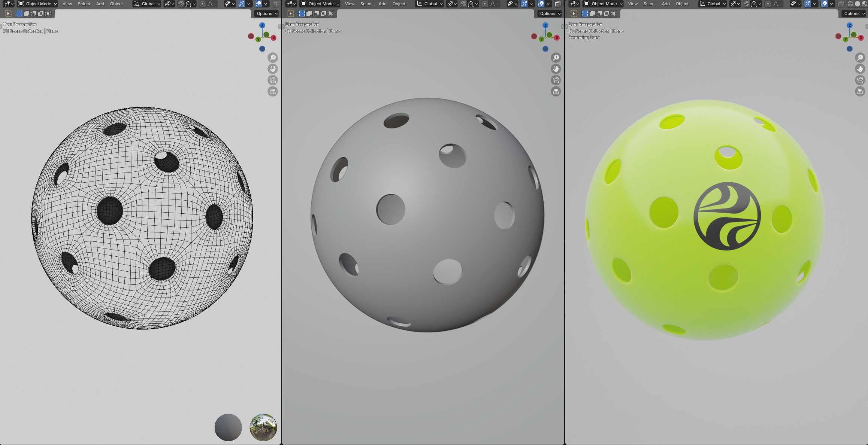
Task: Open Options dropdown in solid viewport
Action: pyautogui.click(x=550, y=13)
